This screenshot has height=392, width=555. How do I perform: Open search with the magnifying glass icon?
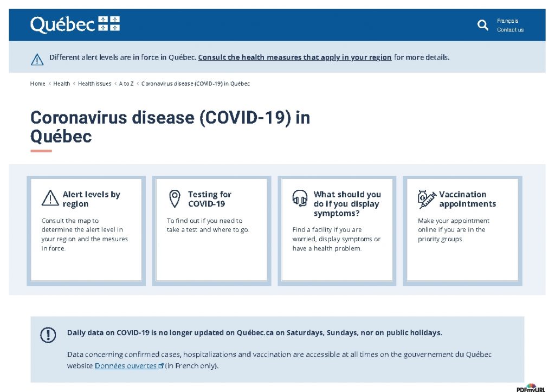coord(482,25)
